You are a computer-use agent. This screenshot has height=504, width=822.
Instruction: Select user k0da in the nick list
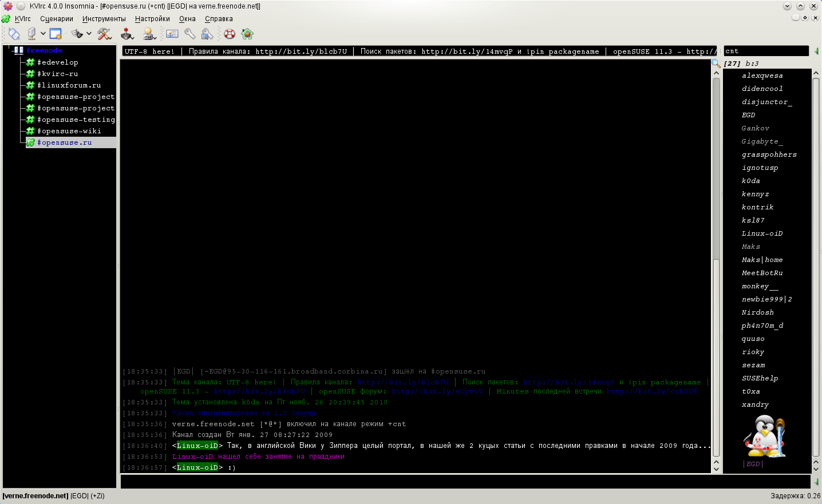750,181
